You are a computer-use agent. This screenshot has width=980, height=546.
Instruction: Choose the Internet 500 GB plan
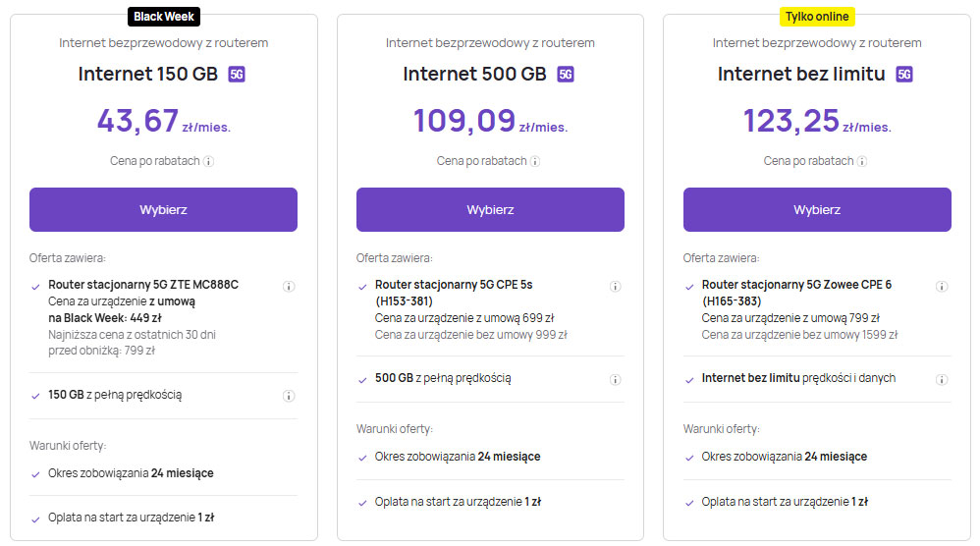pos(490,209)
